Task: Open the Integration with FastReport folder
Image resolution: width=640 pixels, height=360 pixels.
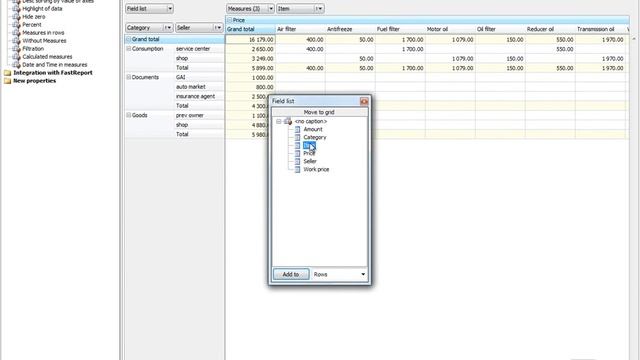Action: pyautogui.click(x=53, y=73)
